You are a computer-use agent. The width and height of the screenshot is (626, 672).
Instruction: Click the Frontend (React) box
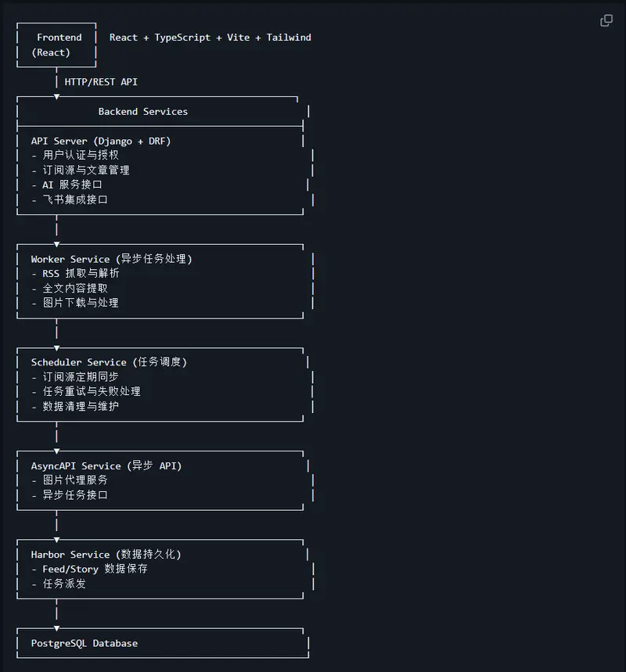(56, 45)
